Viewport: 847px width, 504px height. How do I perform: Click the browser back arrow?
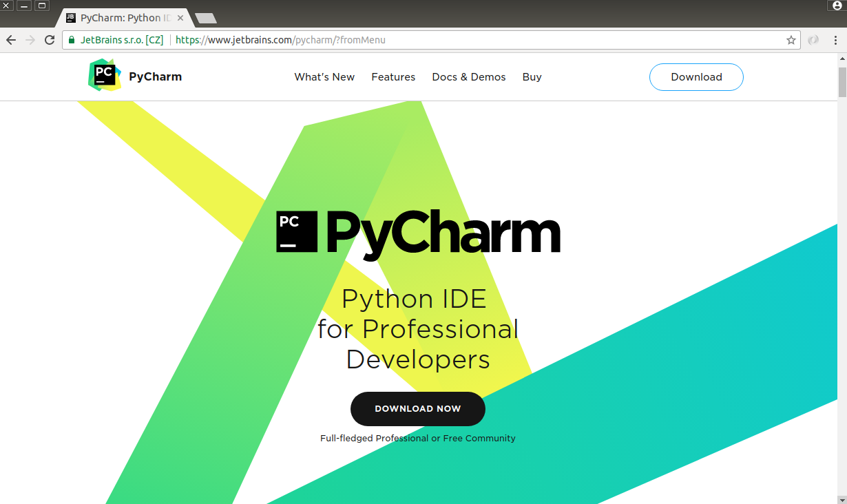click(x=11, y=40)
